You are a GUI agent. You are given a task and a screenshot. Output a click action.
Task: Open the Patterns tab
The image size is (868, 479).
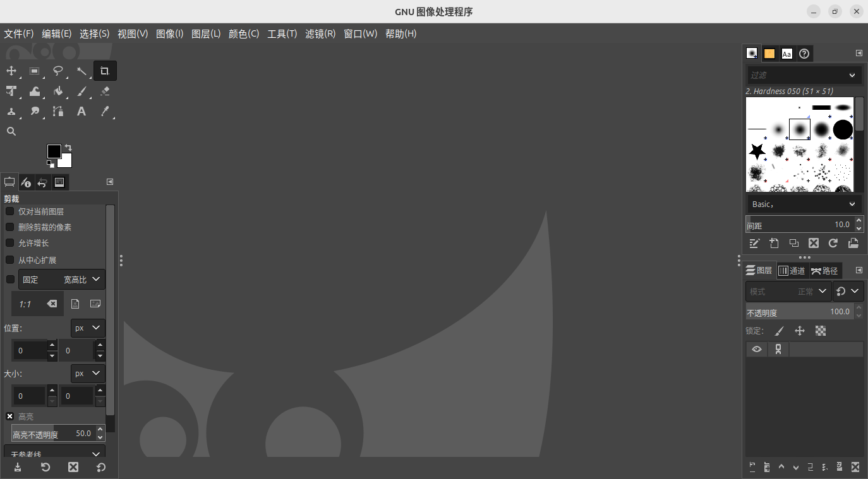769,54
